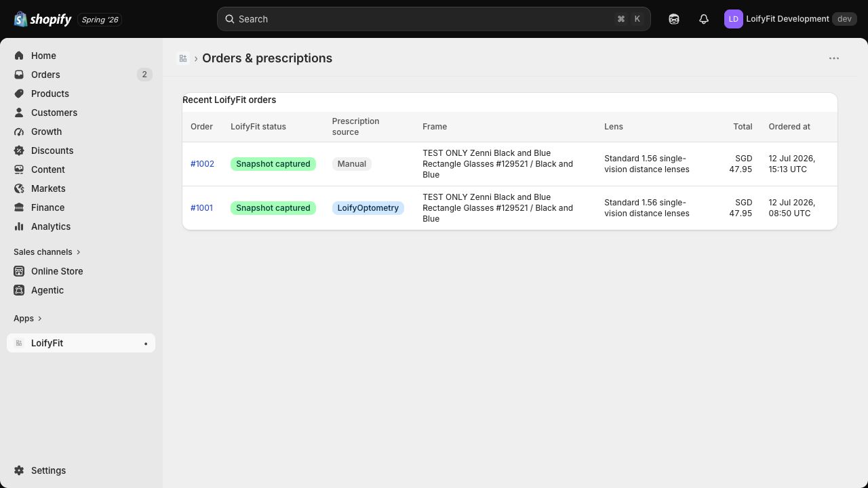Image resolution: width=868 pixels, height=488 pixels.
Task: Click the SGD 47.95 total for #1002
Action: pos(741,164)
